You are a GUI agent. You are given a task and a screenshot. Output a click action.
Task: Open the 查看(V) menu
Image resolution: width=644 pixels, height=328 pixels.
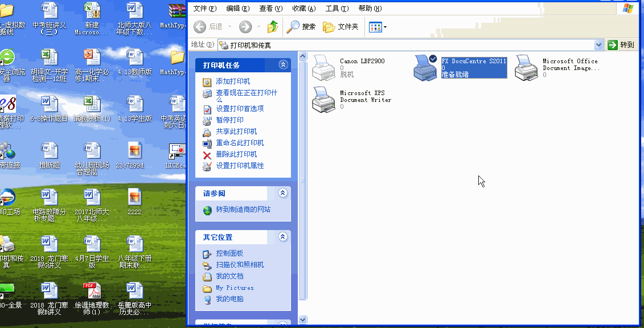[x=271, y=9]
